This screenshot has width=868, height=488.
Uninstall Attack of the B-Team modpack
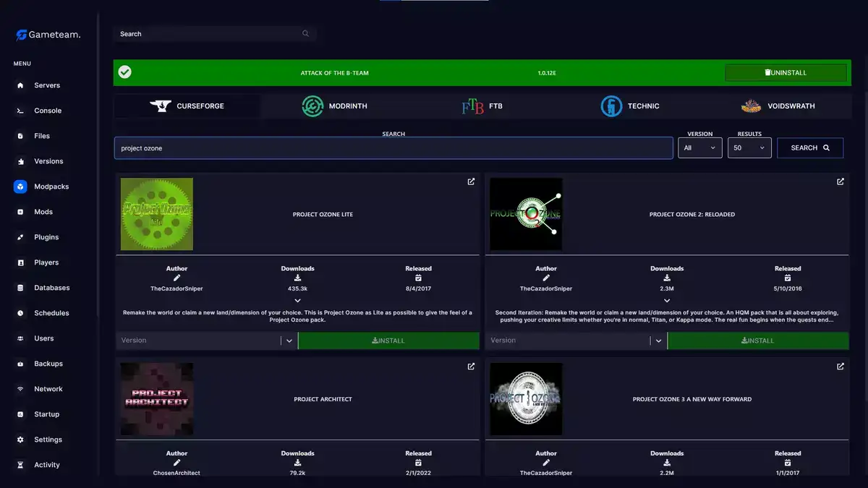[x=786, y=73]
